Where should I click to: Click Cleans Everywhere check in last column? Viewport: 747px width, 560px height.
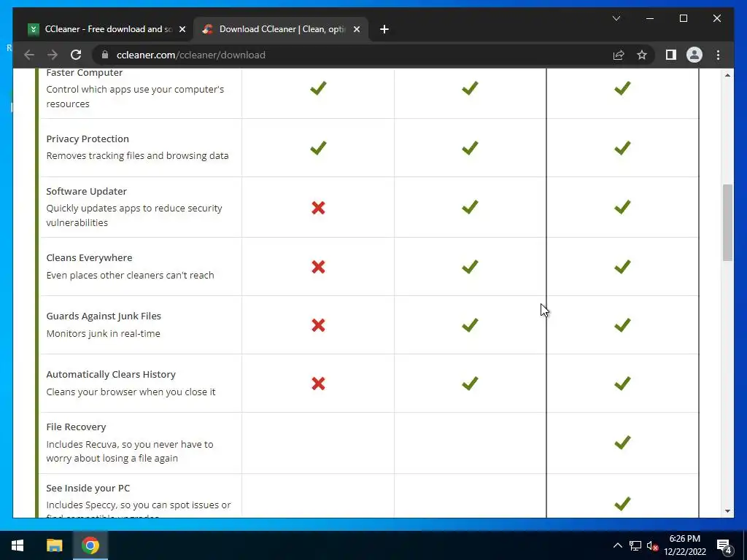[622, 266]
